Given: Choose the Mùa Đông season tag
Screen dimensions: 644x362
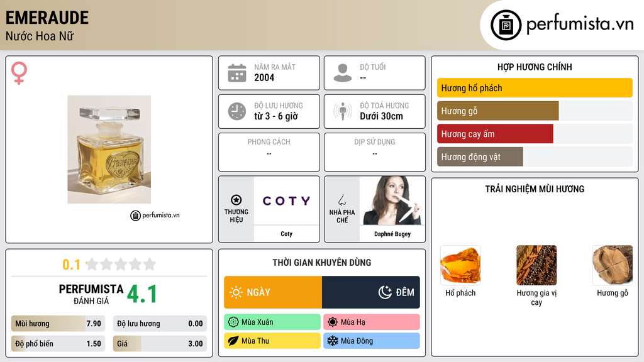Looking at the screenshot, I should [x=372, y=341].
